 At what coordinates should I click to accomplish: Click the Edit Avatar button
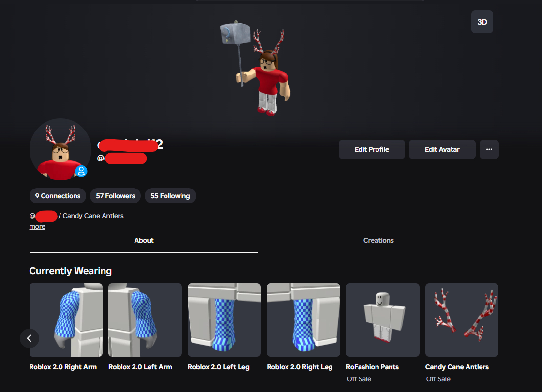pyautogui.click(x=442, y=149)
